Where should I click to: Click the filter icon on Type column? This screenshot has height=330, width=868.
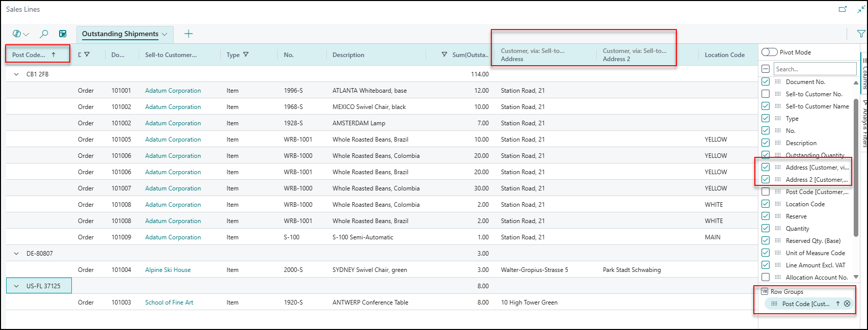246,54
